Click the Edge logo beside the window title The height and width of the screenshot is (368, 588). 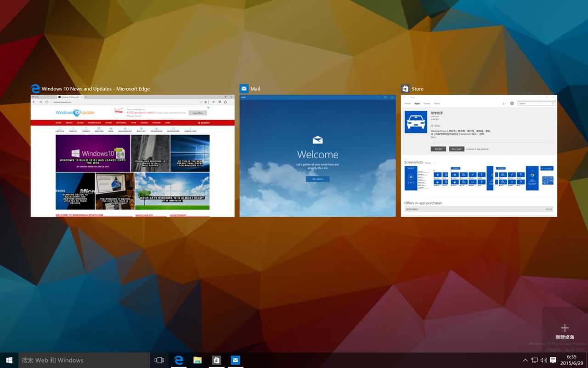35,89
